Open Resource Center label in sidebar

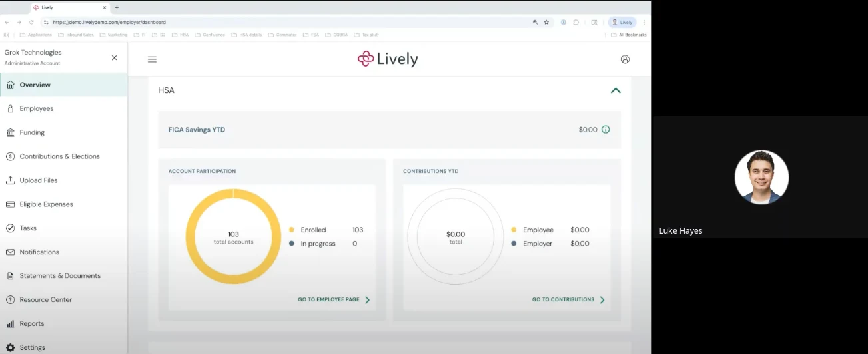[45, 300]
